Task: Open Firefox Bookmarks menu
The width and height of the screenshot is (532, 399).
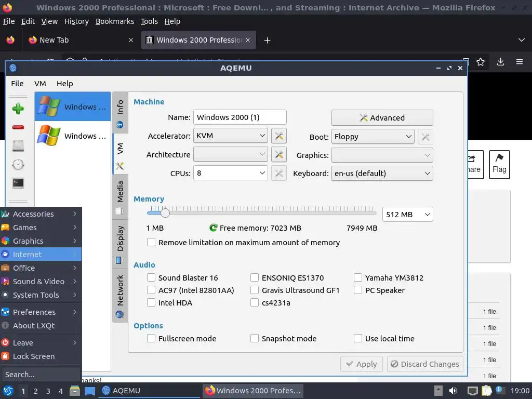Action: (115, 21)
